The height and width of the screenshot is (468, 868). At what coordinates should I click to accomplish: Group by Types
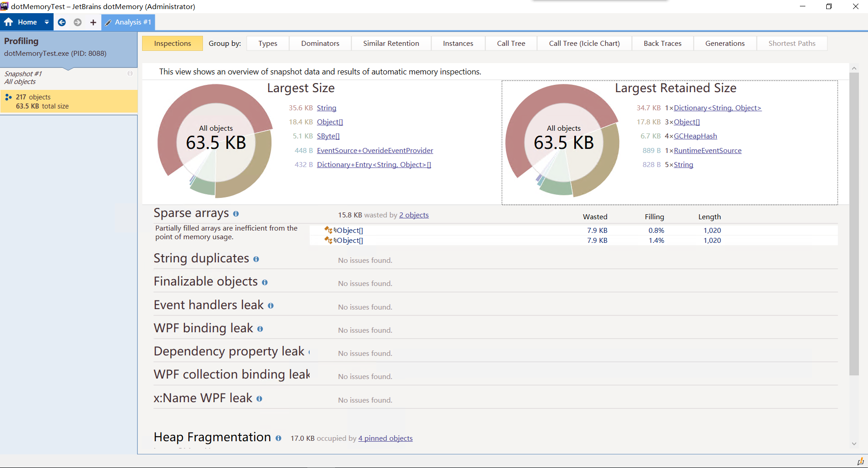click(268, 44)
